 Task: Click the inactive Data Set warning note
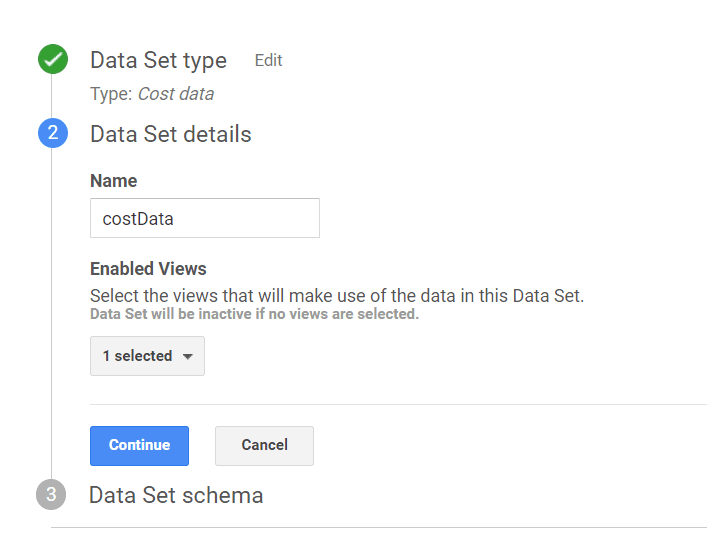(254, 314)
